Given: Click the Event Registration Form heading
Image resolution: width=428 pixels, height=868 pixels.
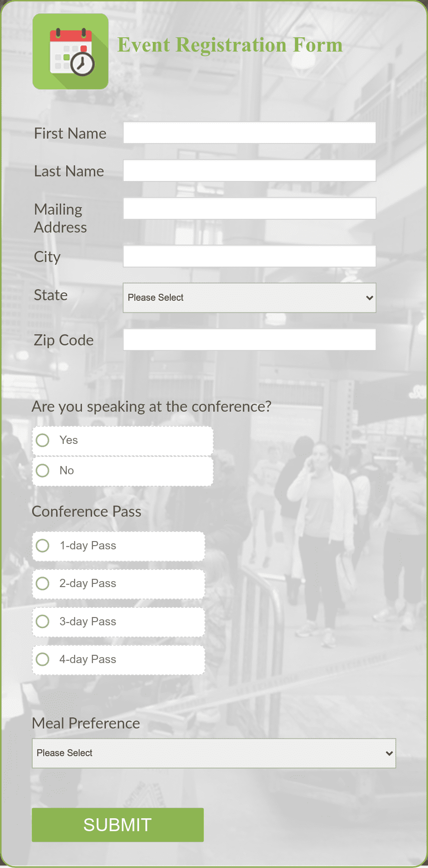Looking at the screenshot, I should tap(231, 45).
